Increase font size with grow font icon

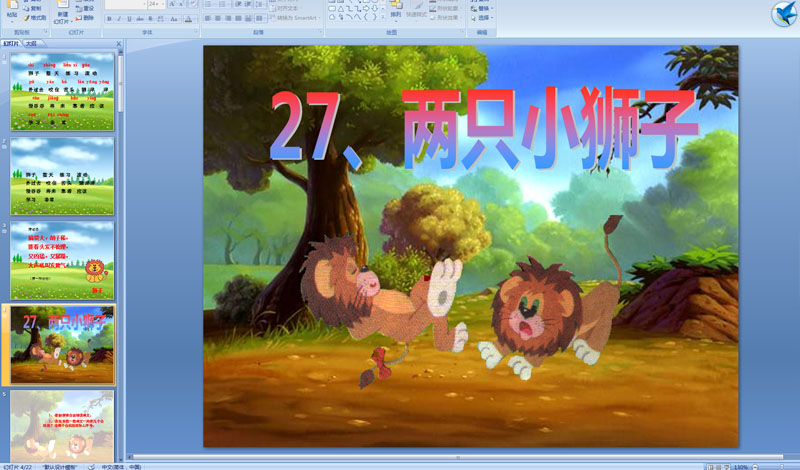tap(172, 4)
